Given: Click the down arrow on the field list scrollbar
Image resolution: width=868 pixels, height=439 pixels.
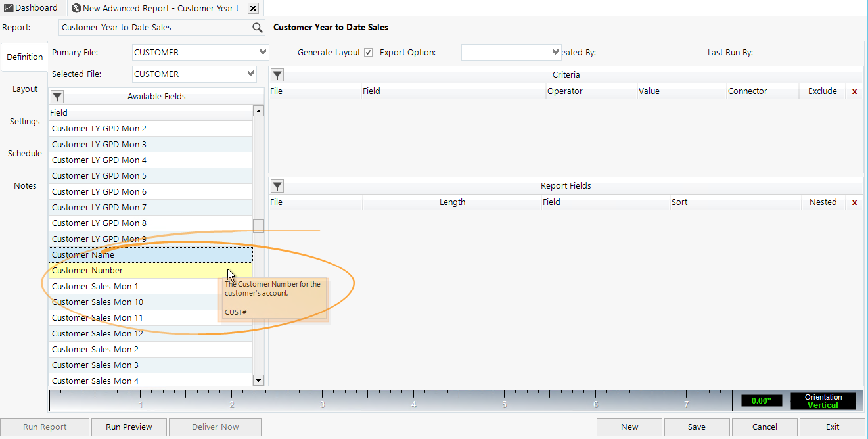Looking at the screenshot, I should point(258,380).
